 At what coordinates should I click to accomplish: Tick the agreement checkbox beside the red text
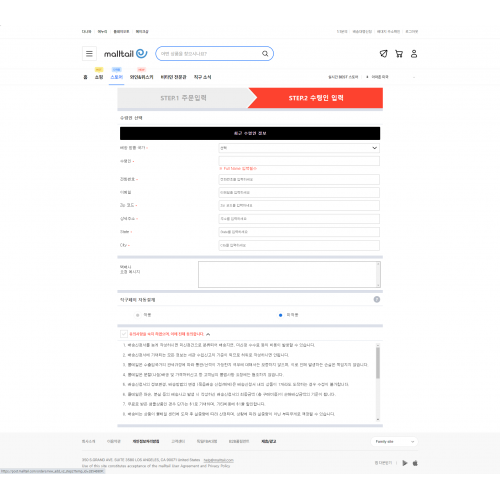point(124,334)
